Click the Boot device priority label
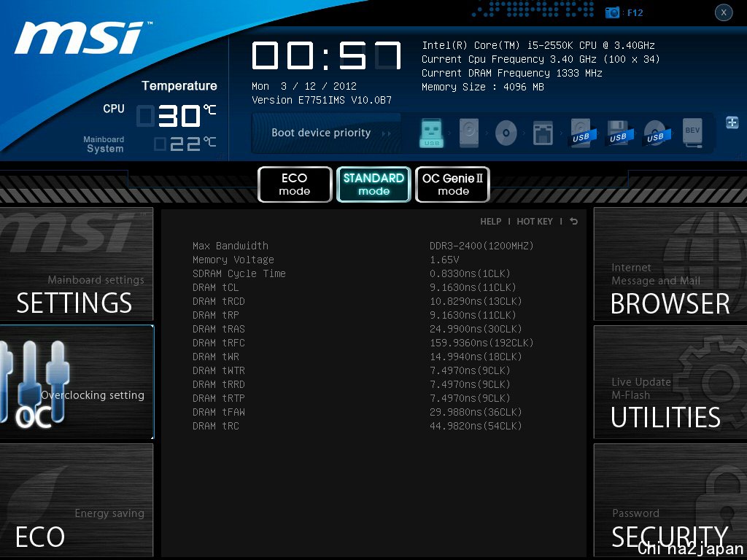Viewport: 747px width, 560px height. click(x=321, y=133)
